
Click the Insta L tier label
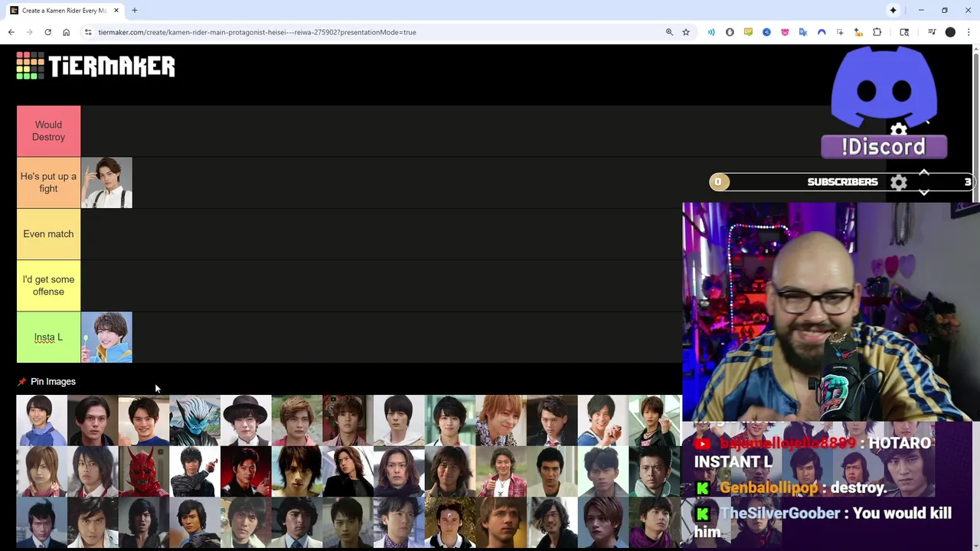coord(48,337)
